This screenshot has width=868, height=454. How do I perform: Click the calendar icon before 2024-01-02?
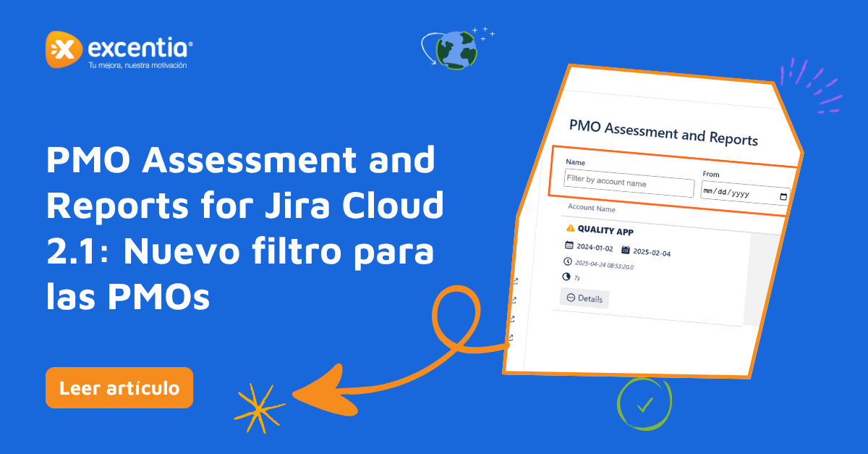569,245
